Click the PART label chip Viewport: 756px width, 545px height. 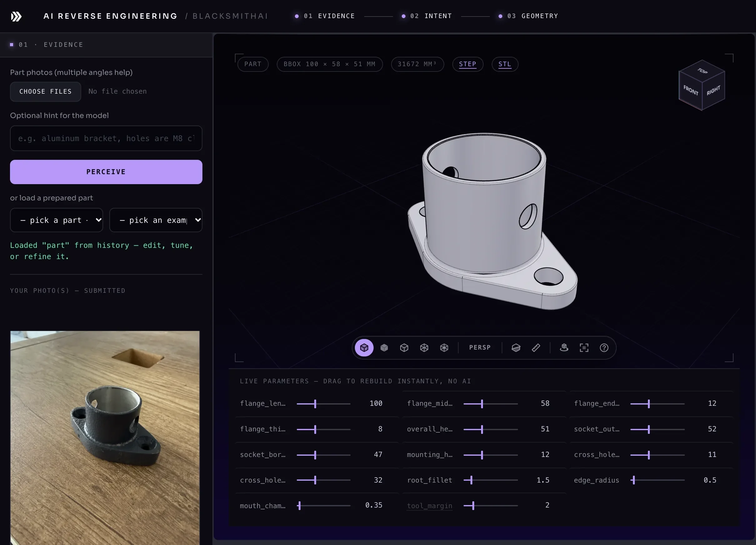253,64
